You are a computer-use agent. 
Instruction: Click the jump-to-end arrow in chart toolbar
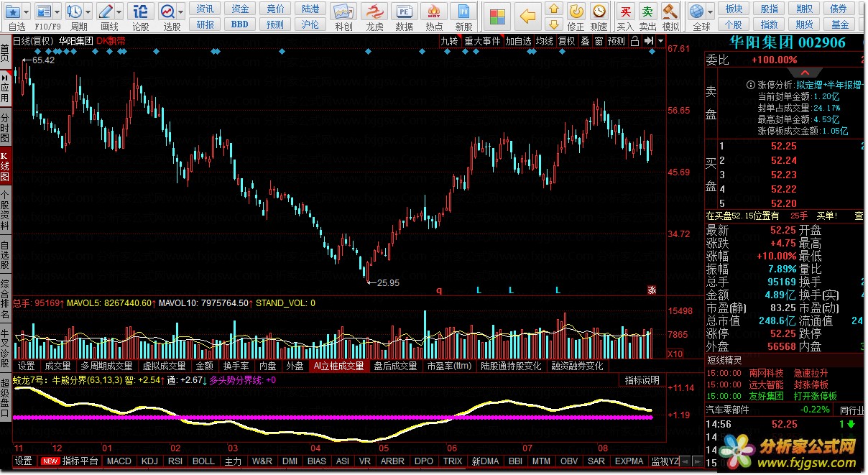[x=648, y=41]
